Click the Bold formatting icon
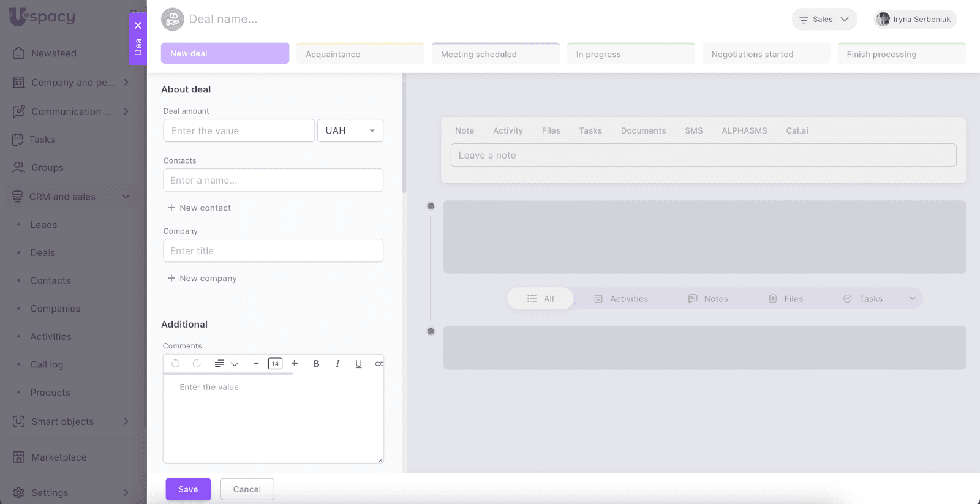 point(316,364)
